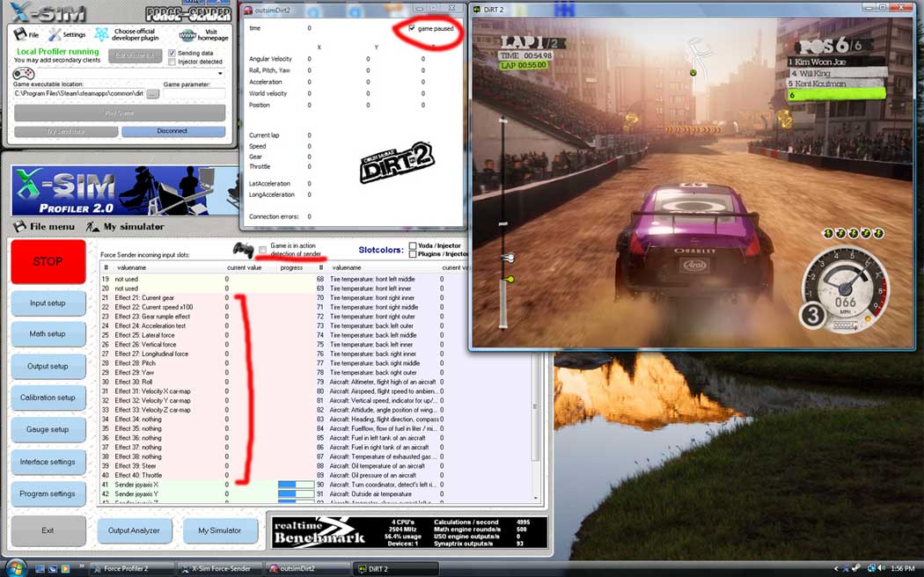Click the gamepad icon beside game selector
Image resolution: width=924 pixels, height=577 pixels.
[x=24, y=74]
